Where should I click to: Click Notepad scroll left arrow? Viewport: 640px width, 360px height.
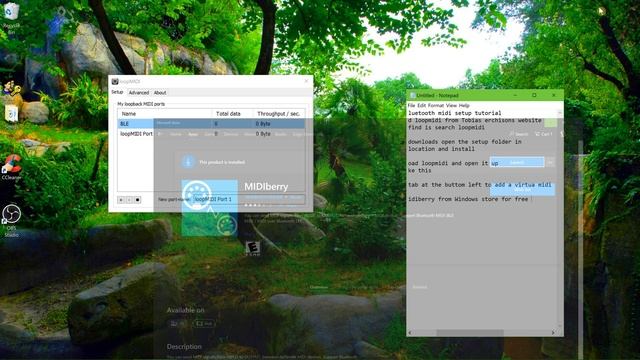point(410,333)
